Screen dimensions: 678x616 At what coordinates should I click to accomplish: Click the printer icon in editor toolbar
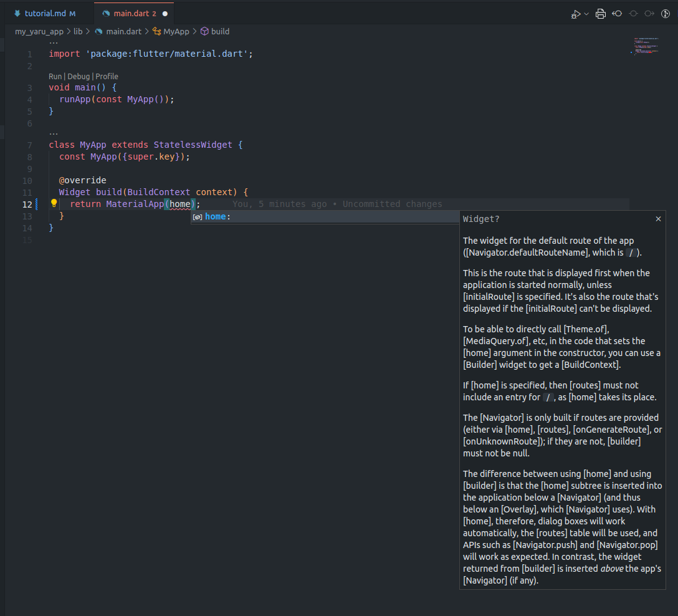tap(601, 14)
